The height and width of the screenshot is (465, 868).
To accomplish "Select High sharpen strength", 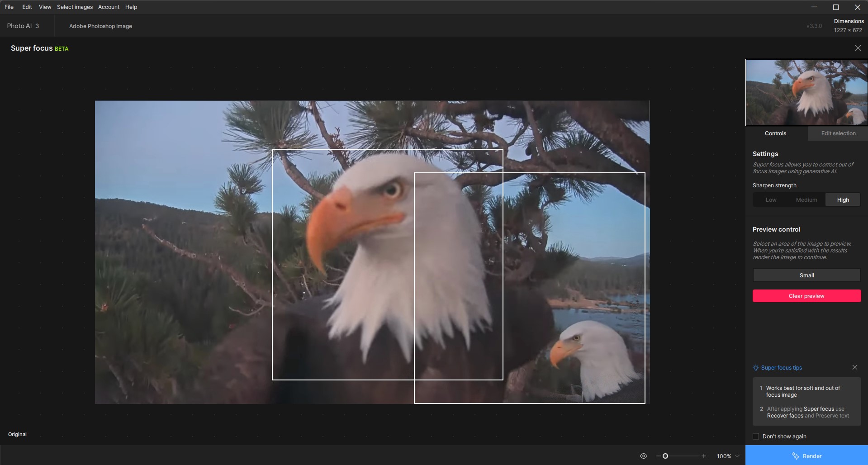I will point(843,200).
